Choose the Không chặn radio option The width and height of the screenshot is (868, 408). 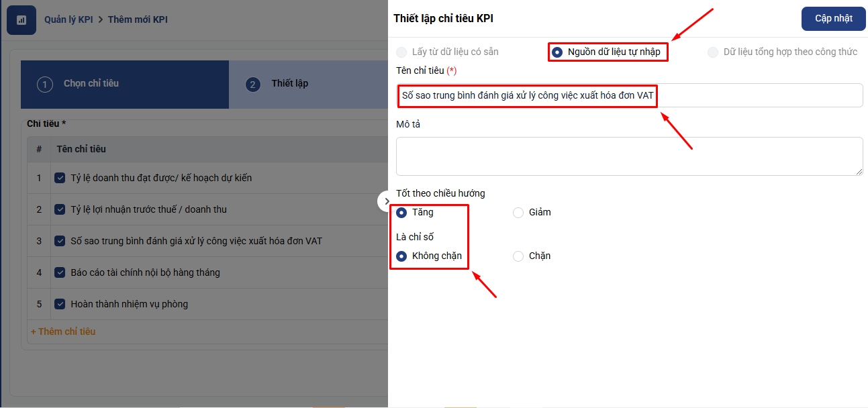click(402, 256)
